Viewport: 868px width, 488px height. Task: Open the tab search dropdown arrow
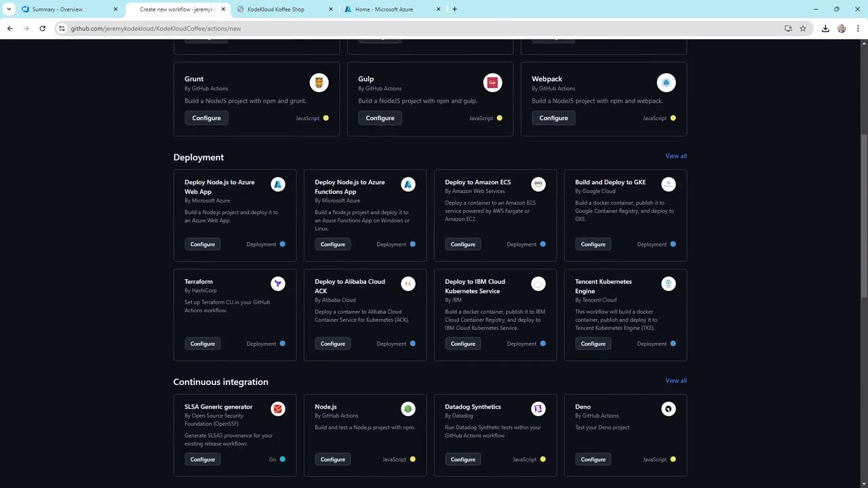(9, 9)
